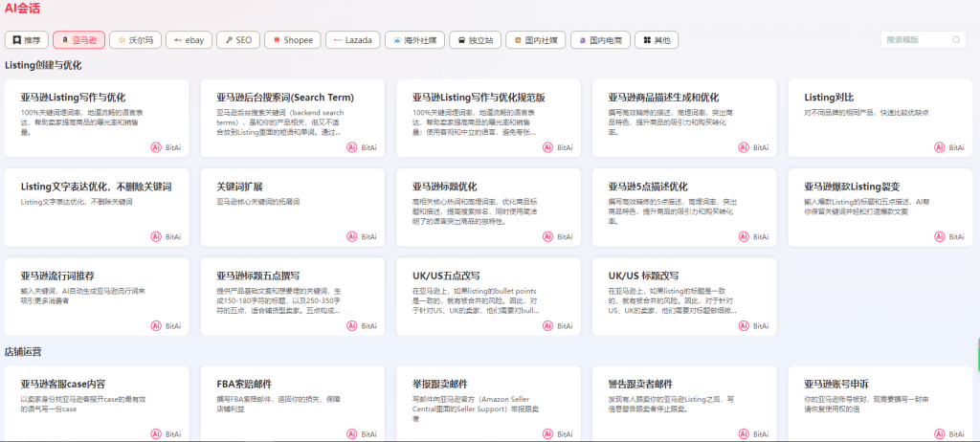The width and height of the screenshot is (980, 442).
Task: Click BitAi logo icon on Listing对比 card
Action: [x=938, y=147]
